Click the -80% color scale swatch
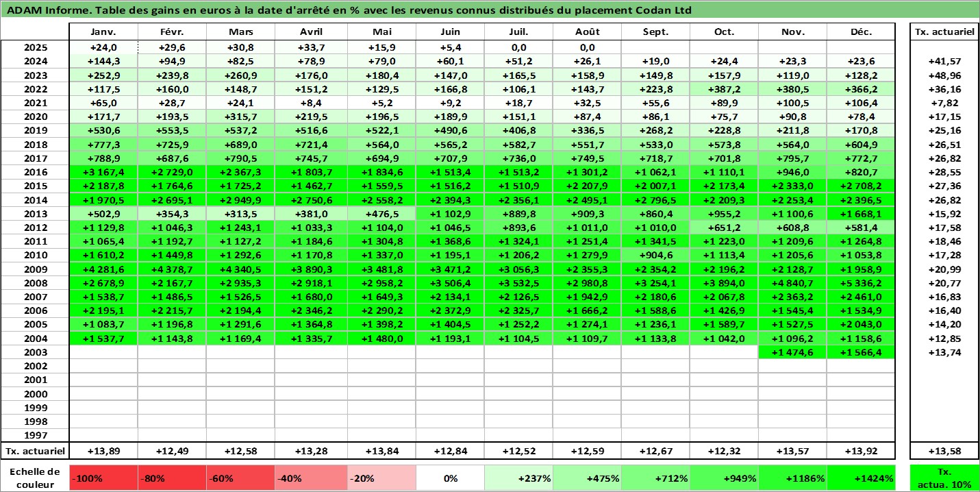Image resolution: width=980 pixels, height=492 pixels. tap(173, 478)
